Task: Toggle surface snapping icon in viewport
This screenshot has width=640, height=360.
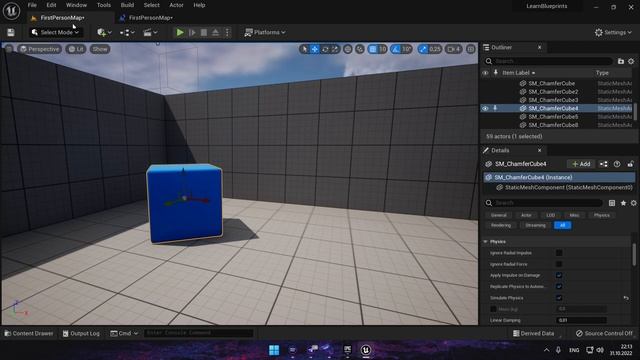Action: click(x=360, y=49)
